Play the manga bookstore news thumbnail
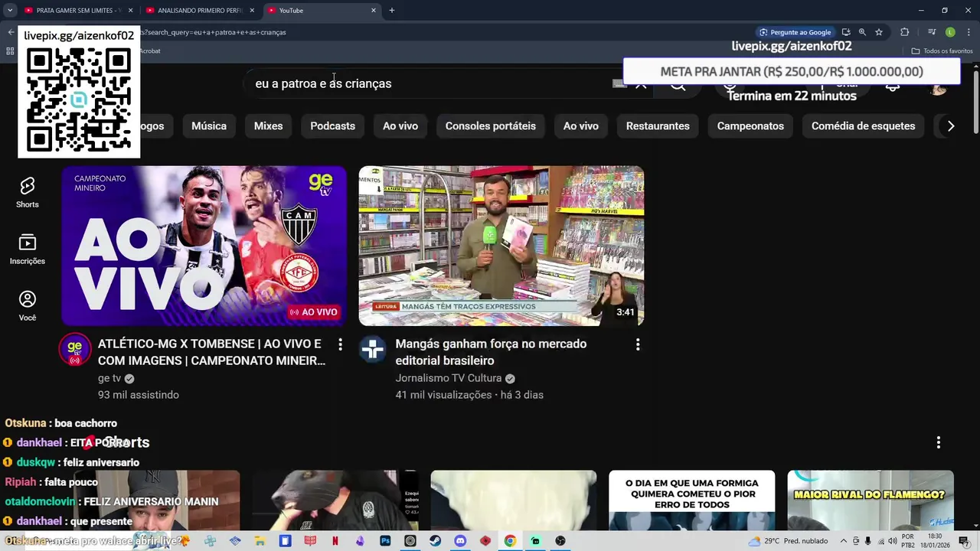Viewport: 980px width, 551px height. 501,246
